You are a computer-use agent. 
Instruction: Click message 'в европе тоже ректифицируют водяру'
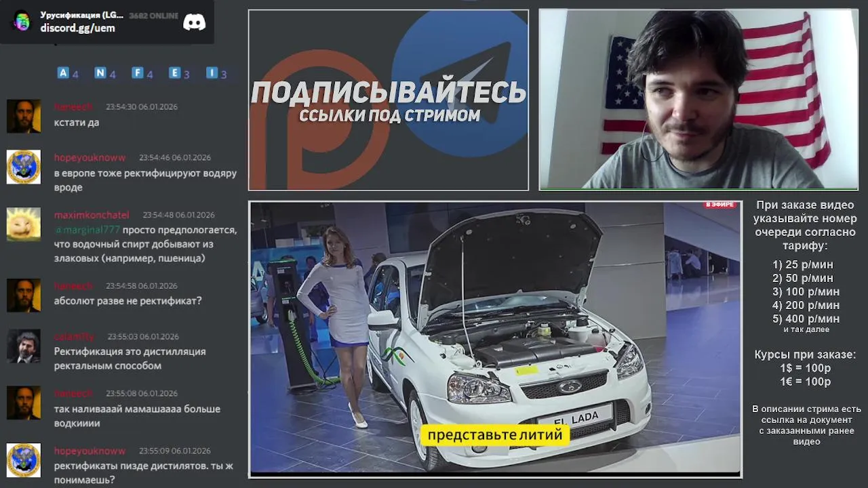145,180
